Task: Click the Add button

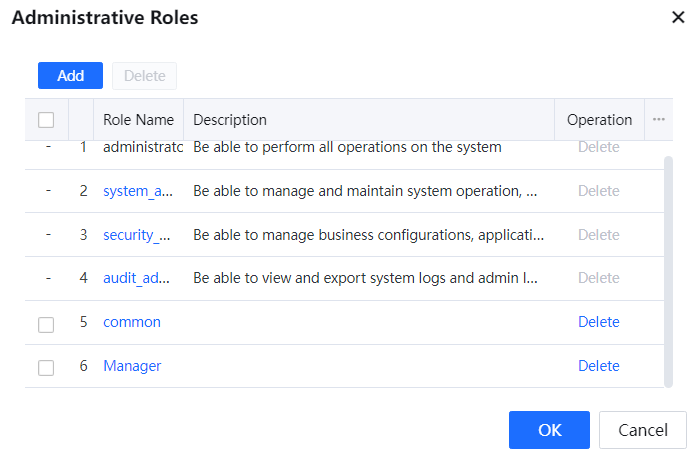Action: point(70,76)
